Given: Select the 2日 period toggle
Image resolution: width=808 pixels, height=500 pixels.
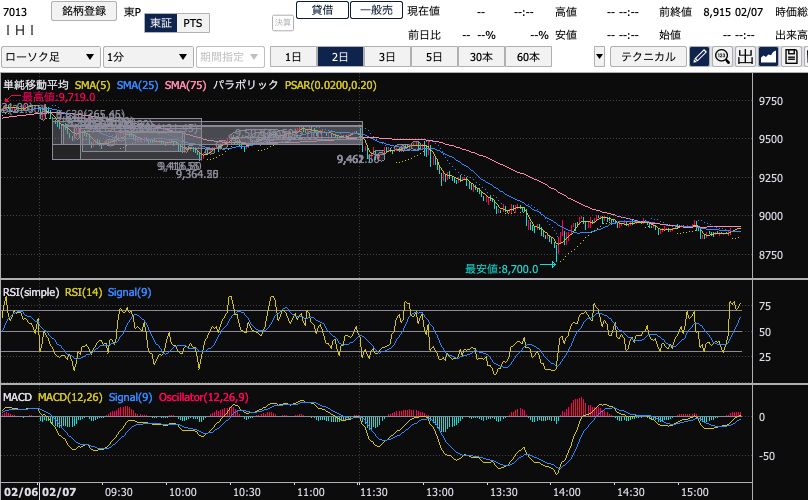Looking at the screenshot, I should tap(340, 57).
